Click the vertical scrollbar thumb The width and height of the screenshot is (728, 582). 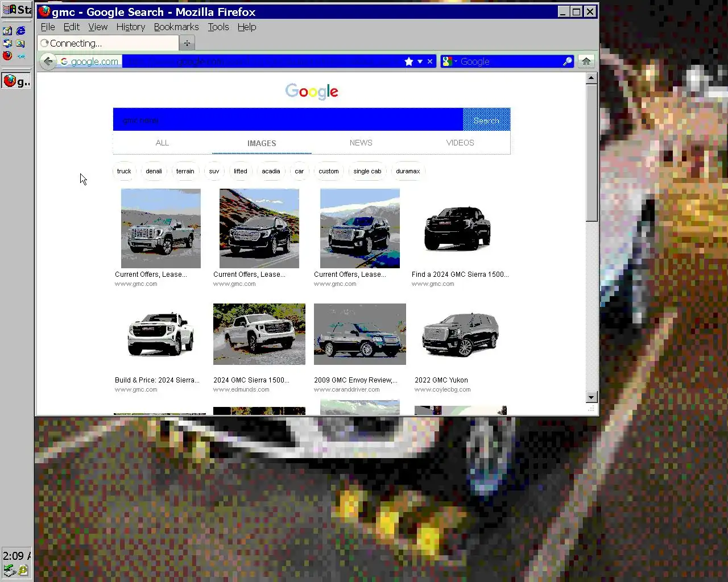pyautogui.click(x=591, y=153)
